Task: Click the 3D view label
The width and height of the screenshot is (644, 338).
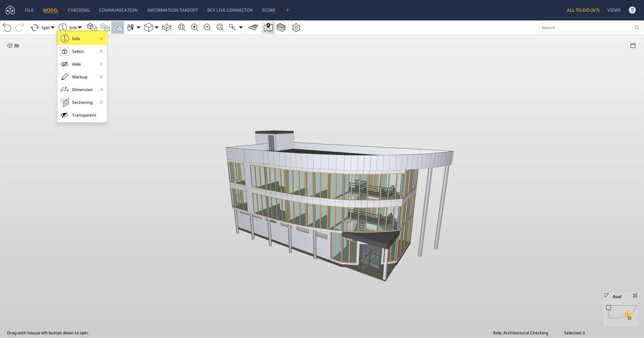Action: tap(13, 46)
